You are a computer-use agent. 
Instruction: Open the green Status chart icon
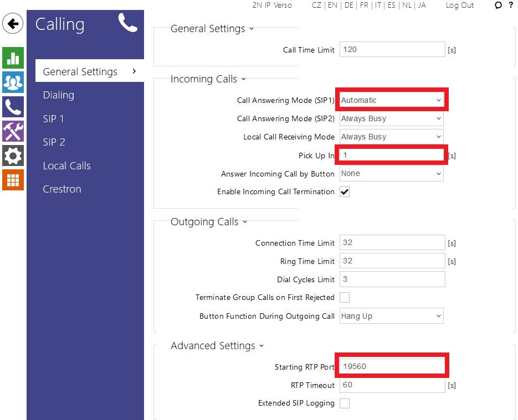[x=13, y=58]
